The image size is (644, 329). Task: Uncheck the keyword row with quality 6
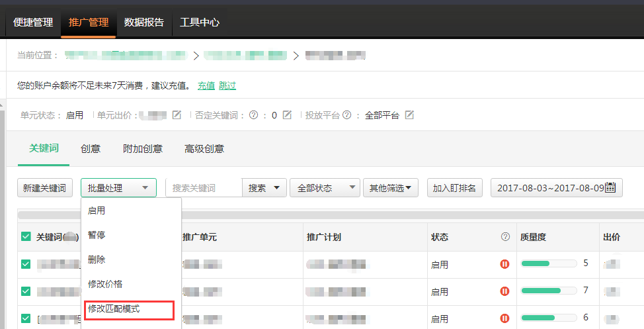coord(26,318)
